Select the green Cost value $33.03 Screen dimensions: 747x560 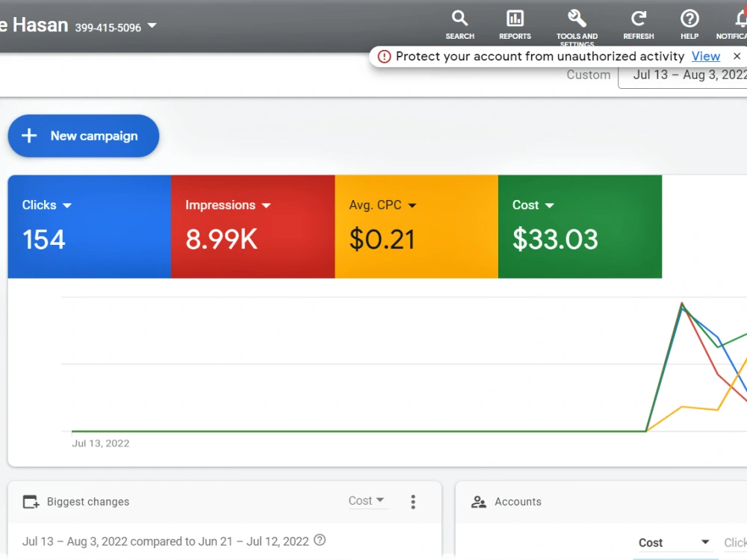point(555,240)
